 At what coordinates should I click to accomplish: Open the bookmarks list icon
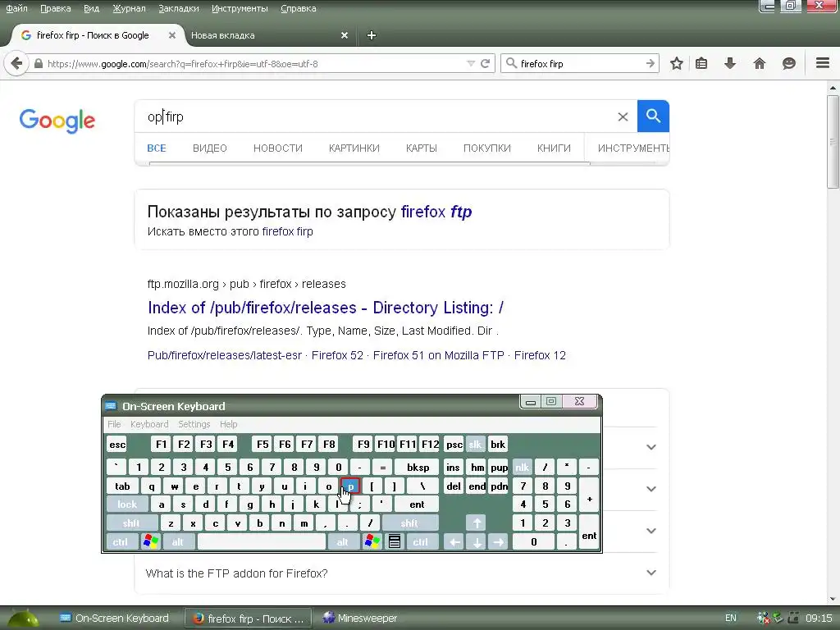click(701, 64)
